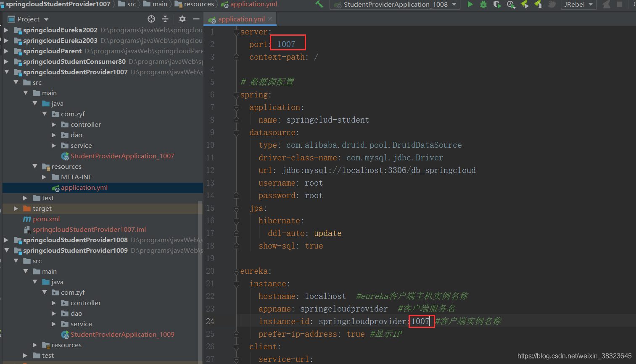
Task: Fold the spring block at line 6
Action: [236, 95]
